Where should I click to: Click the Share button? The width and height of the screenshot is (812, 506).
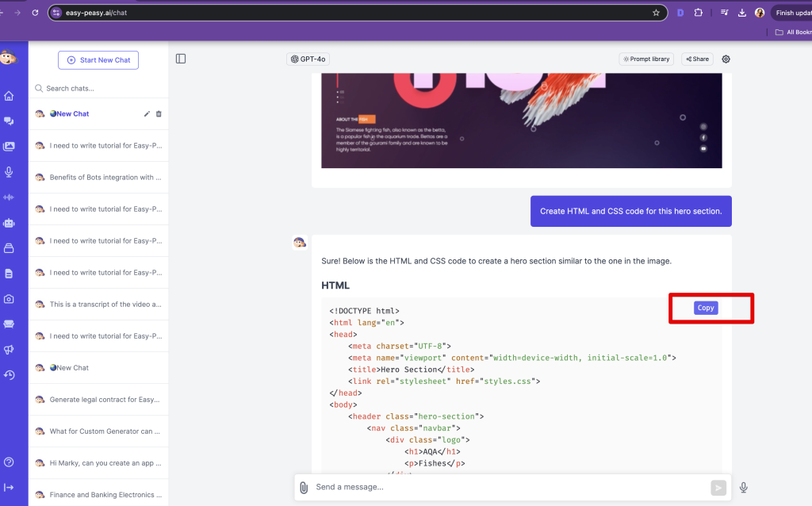[697, 59]
